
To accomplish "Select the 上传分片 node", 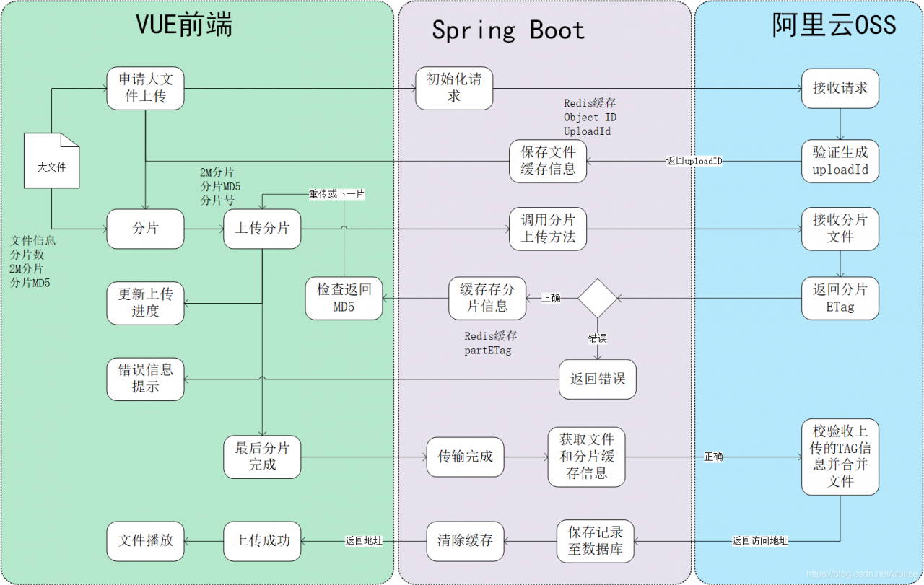I will tap(262, 229).
